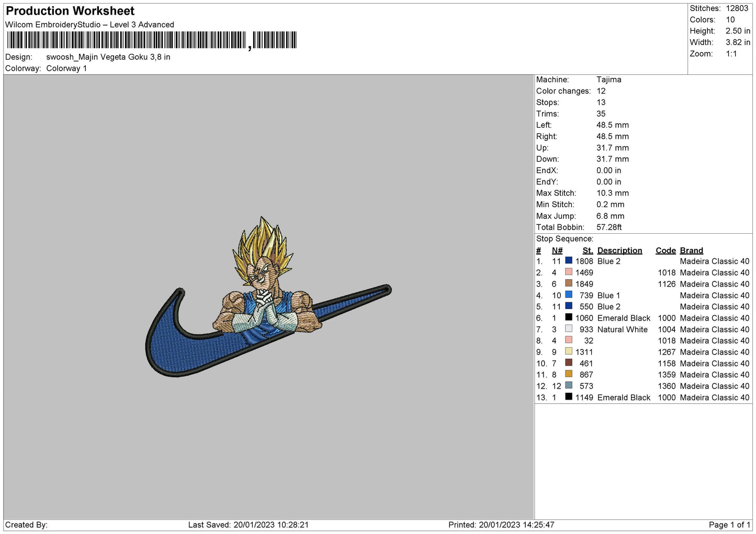Click the stitch count 739 in stop 4
Viewport: 756px width, 534px height.
[x=586, y=296]
